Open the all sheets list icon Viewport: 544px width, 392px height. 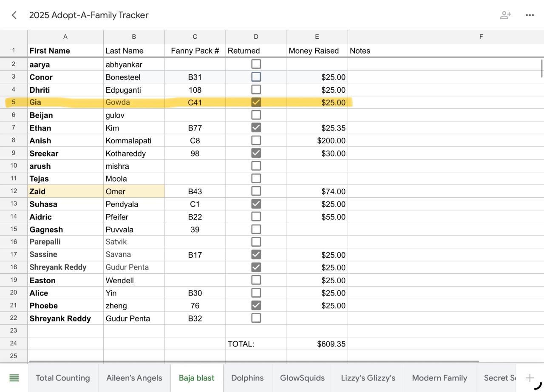(x=14, y=378)
